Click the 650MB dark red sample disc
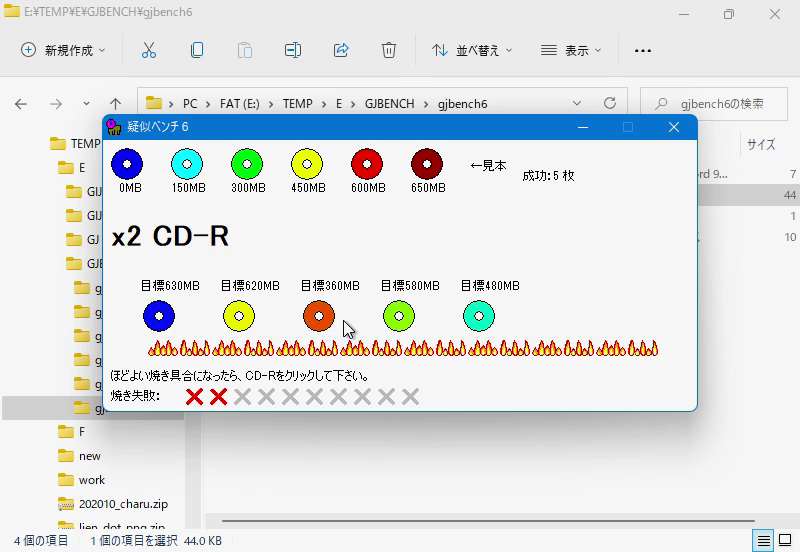The image size is (800, 552). pos(427,164)
